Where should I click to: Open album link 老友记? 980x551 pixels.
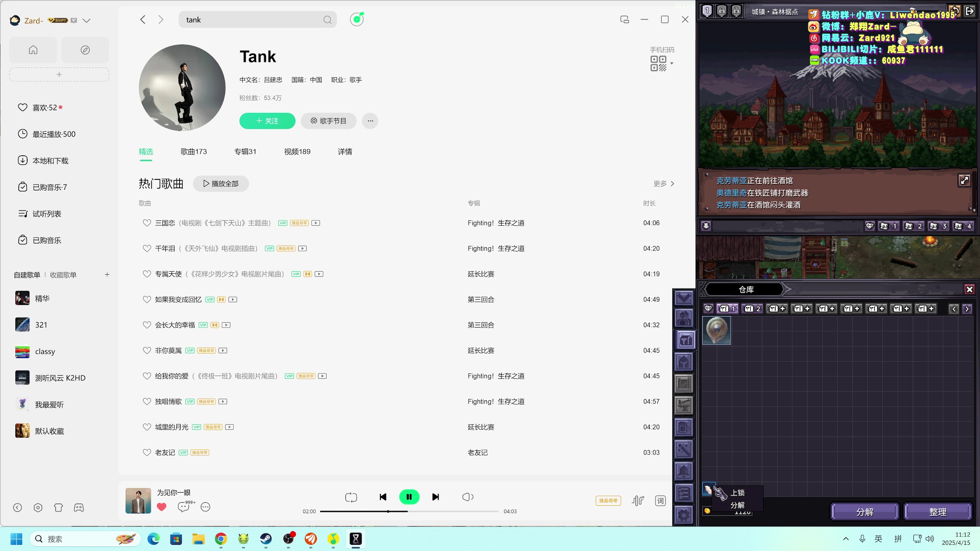point(477,453)
